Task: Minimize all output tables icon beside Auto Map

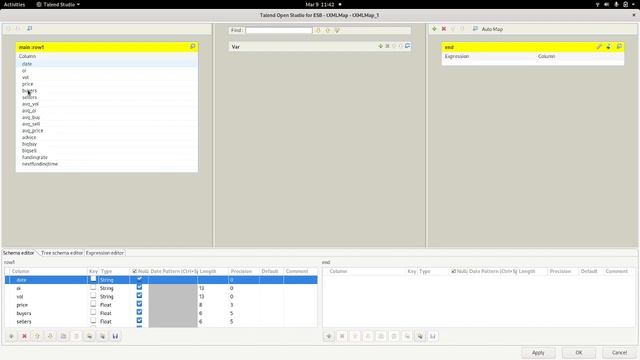Action: click(475, 29)
